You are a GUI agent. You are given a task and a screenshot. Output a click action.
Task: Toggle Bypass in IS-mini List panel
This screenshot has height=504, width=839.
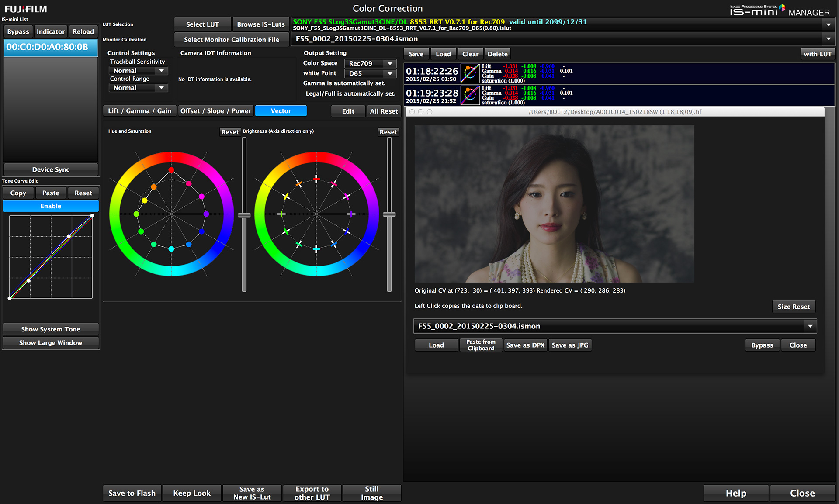pyautogui.click(x=18, y=31)
